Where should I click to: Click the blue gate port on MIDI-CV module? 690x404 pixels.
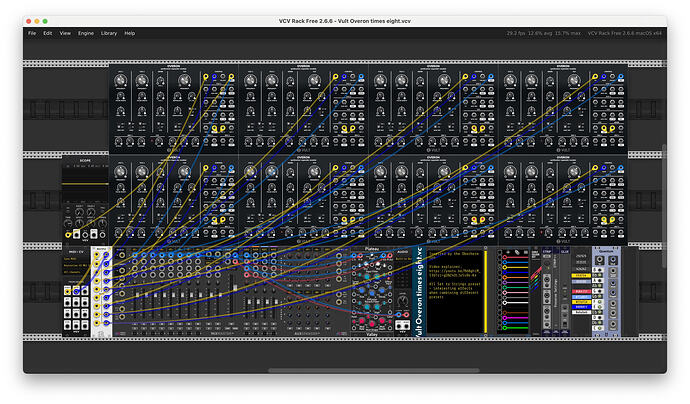76,292
